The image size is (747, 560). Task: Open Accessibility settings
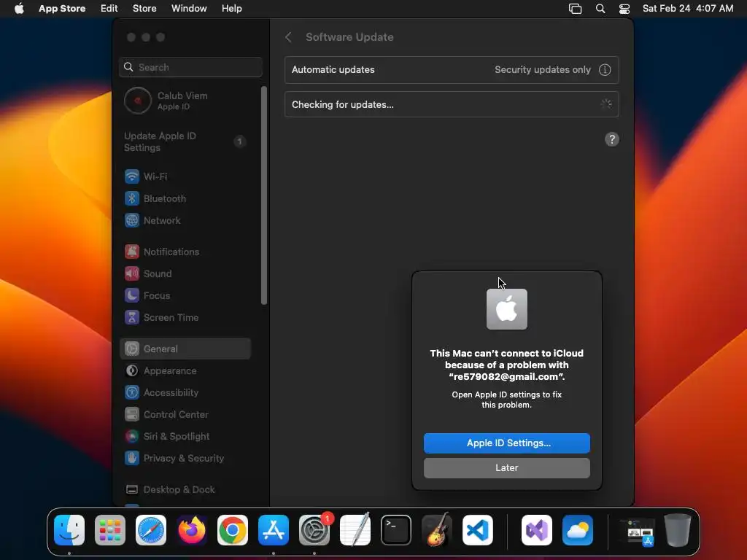pyautogui.click(x=185, y=393)
